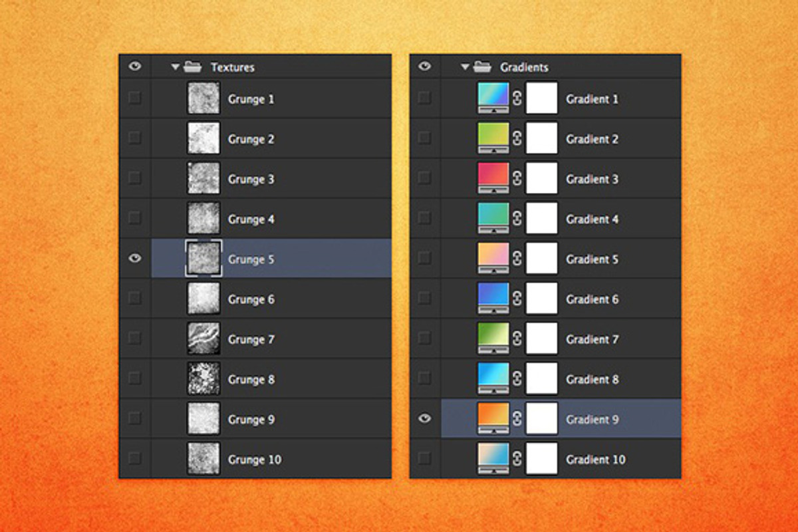This screenshot has width=798, height=532.
Task: Click the mask link icon on Gradient 10
Action: [x=517, y=459]
